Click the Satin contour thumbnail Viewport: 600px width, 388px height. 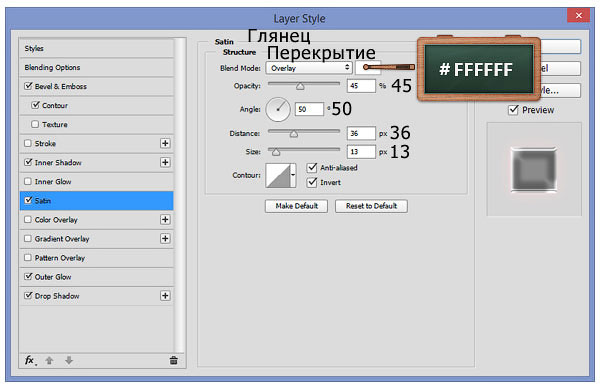[x=278, y=175]
